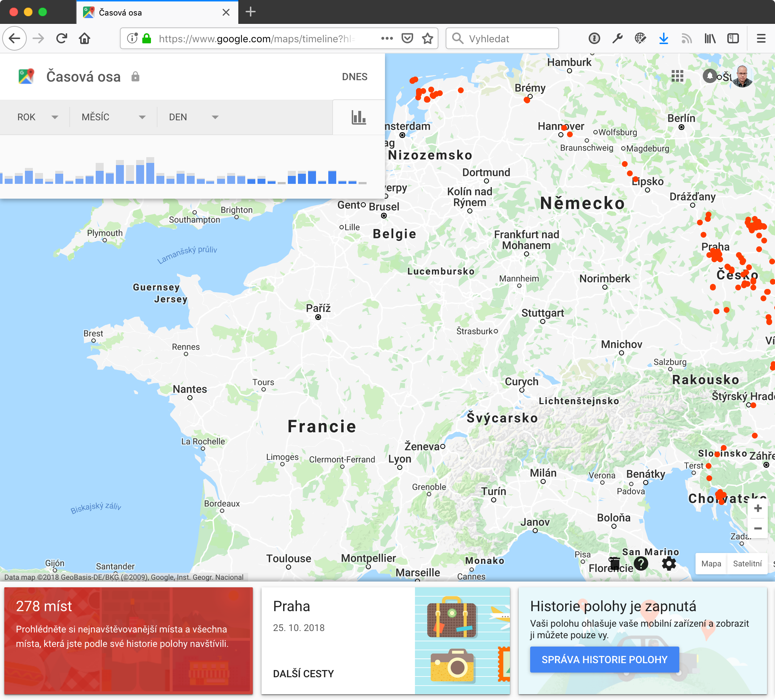Toggle the browser sidebar view
The image size is (775, 700).
(733, 38)
